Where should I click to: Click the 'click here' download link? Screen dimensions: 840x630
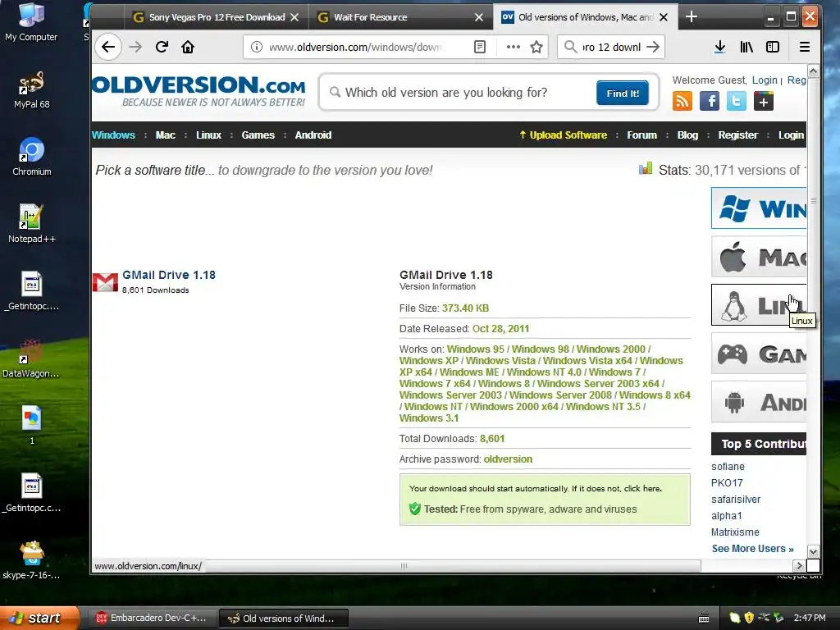pyautogui.click(x=642, y=489)
